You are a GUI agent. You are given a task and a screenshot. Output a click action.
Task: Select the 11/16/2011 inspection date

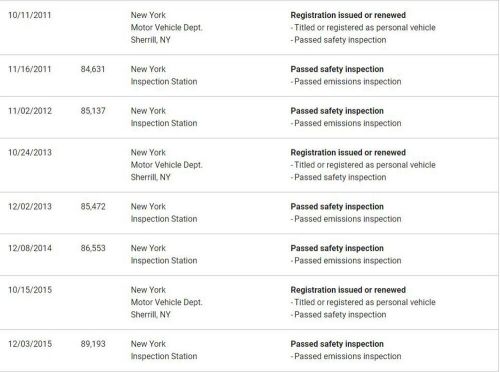[x=30, y=69]
